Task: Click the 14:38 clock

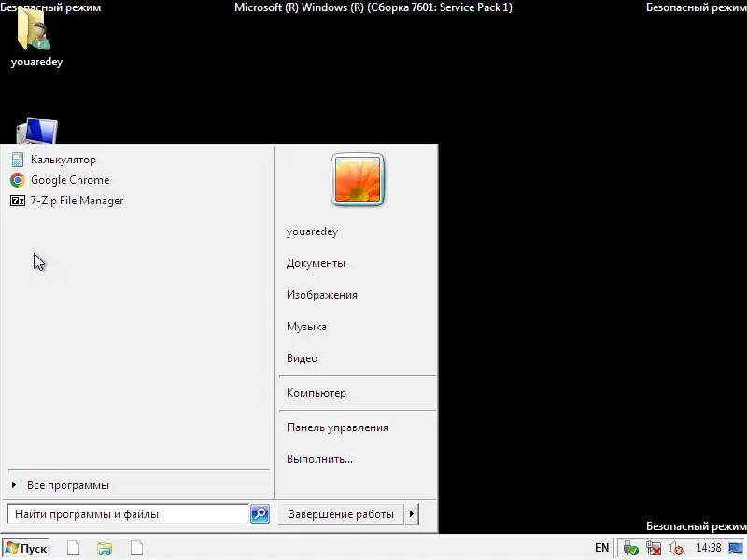Action: [709, 548]
